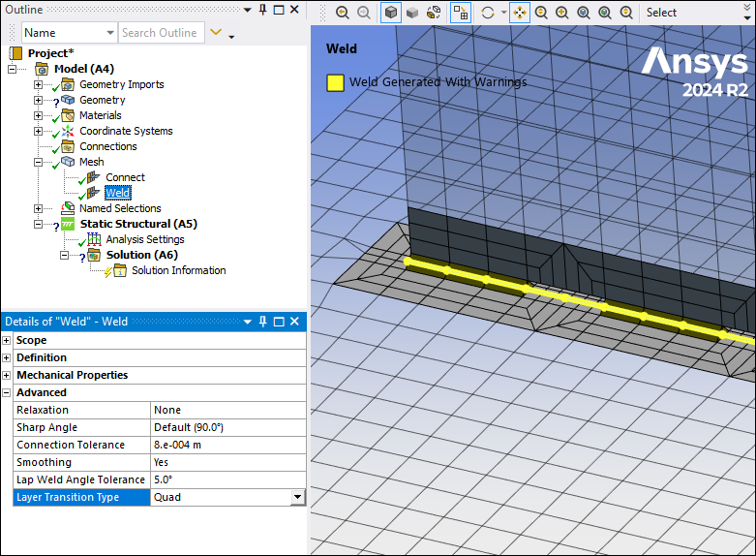This screenshot has width=756, height=556.
Task: Open the Layer Transition Type dropdown
Action: 297,498
